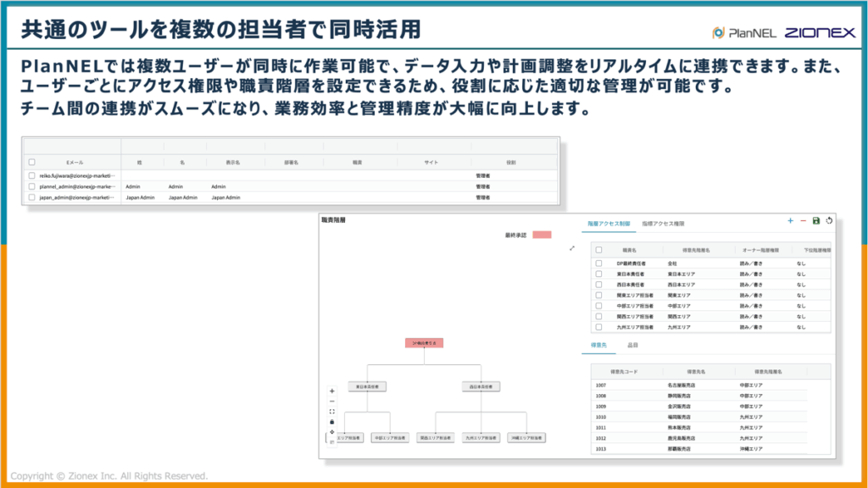Click the 那覇販売店 customer name

tap(679, 449)
